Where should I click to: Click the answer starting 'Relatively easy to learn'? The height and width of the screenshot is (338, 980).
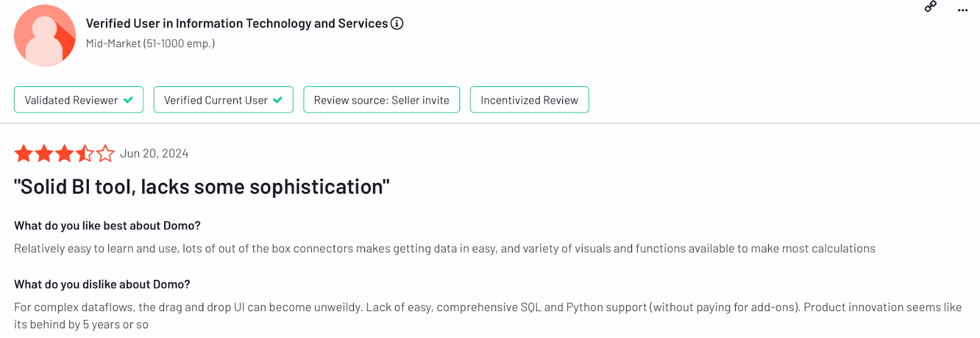[x=445, y=249]
